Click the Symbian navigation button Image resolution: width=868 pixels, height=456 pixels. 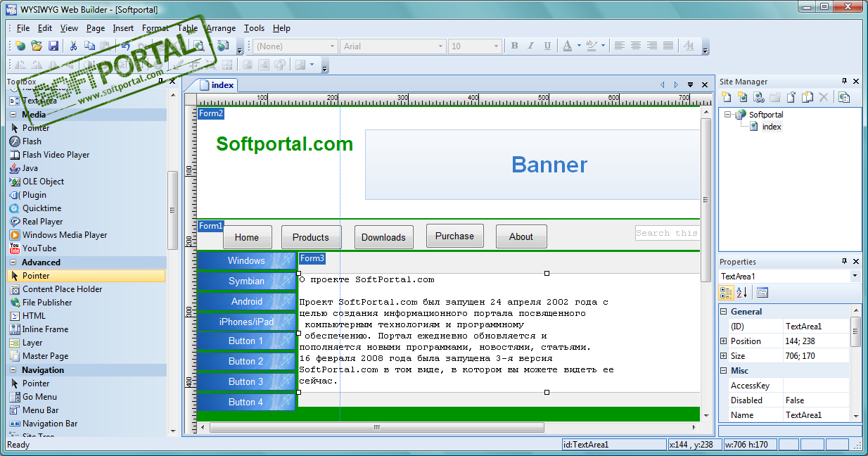click(x=246, y=281)
